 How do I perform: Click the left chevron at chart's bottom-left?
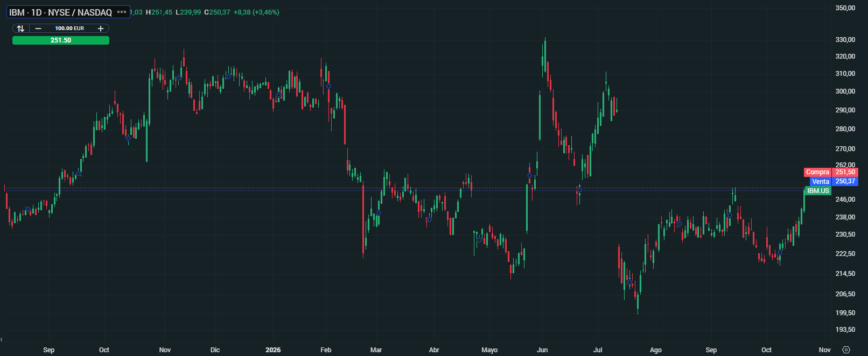pyautogui.click(x=2, y=339)
